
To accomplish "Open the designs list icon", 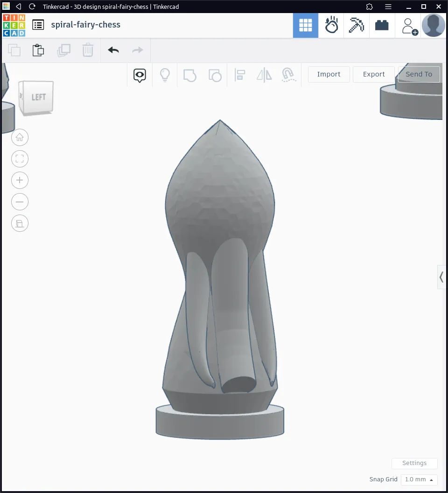I will tap(38, 25).
